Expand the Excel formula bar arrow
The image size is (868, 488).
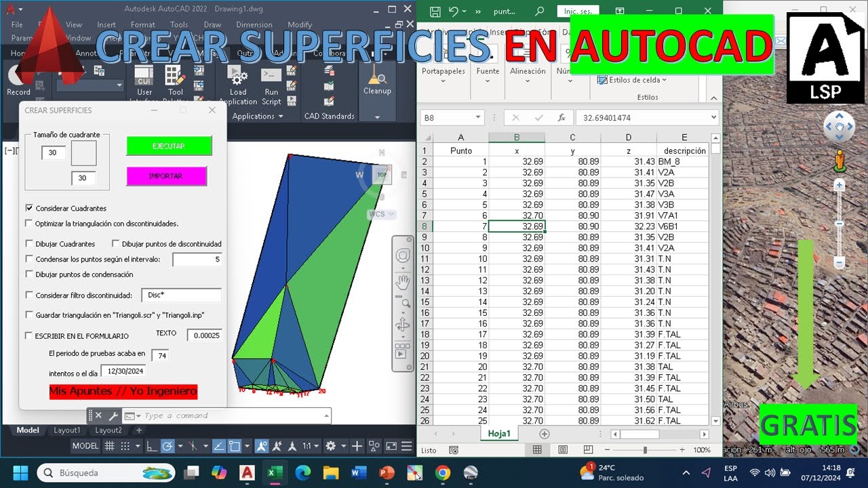(x=713, y=118)
